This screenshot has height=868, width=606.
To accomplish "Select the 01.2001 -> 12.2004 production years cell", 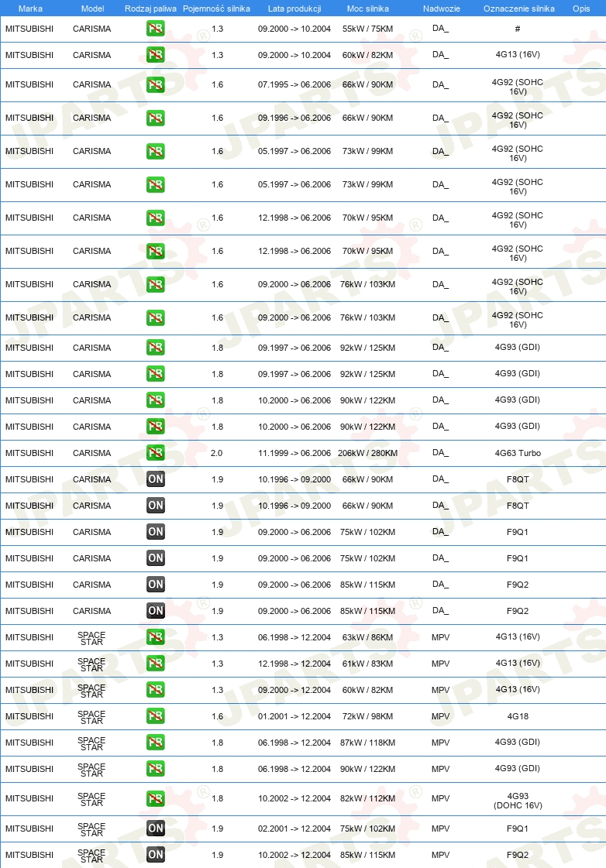I will pyautogui.click(x=294, y=715).
